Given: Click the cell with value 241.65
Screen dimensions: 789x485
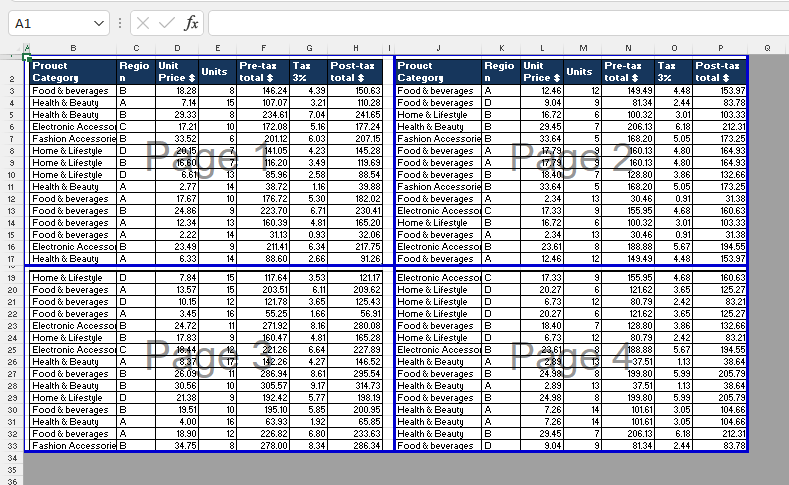Looking at the screenshot, I should pos(356,115).
